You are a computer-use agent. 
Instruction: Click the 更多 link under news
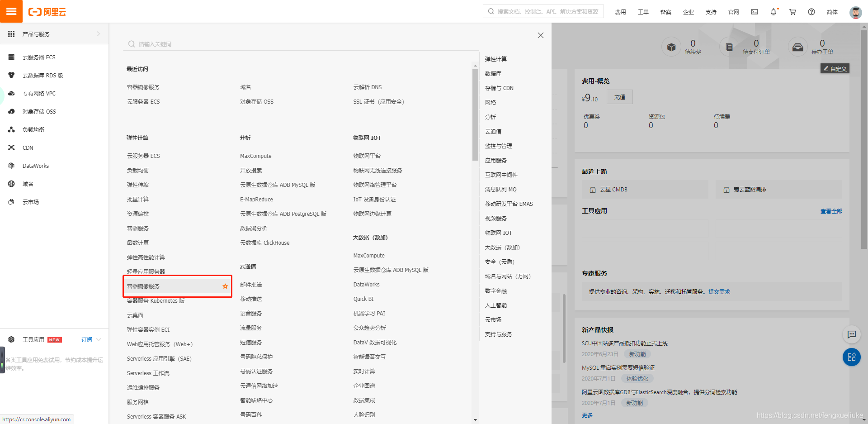587,415
